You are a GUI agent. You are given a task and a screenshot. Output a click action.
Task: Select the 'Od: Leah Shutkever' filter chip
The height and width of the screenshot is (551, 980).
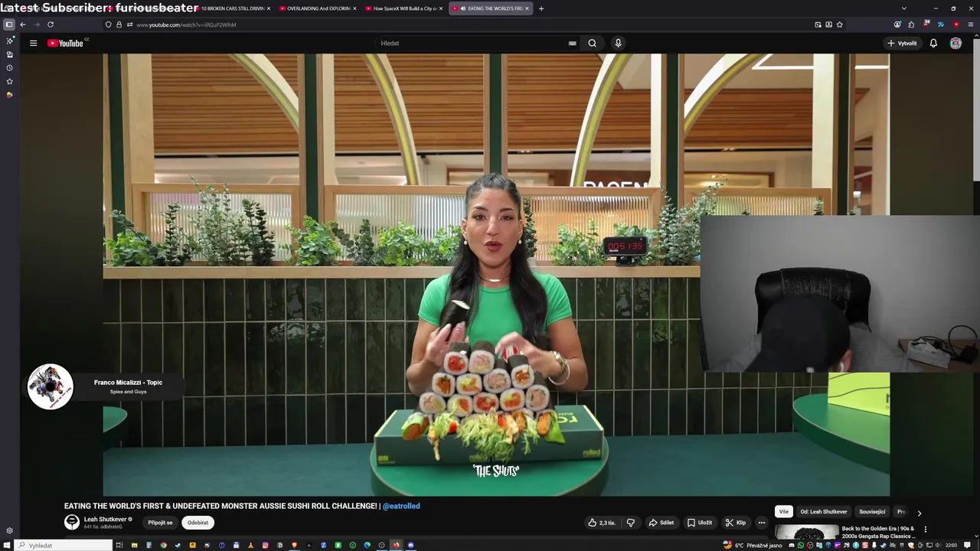pyautogui.click(x=824, y=512)
